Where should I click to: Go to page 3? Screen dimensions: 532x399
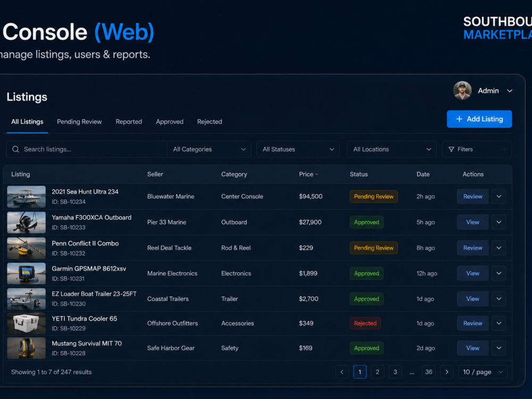pos(395,372)
